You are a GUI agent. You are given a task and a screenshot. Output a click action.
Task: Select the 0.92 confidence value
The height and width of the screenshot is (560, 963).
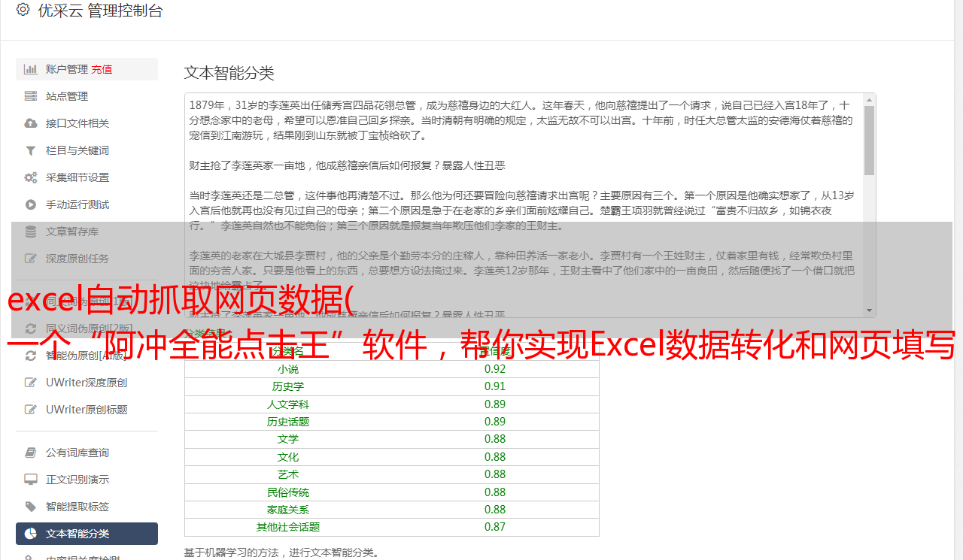(x=495, y=369)
